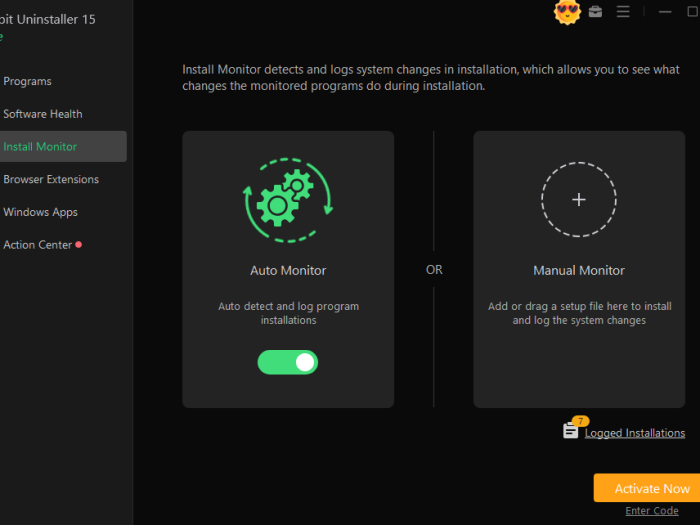
Task: Select Install Monitor in the sidebar
Action: pyautogui.click(x=40, y=147)
